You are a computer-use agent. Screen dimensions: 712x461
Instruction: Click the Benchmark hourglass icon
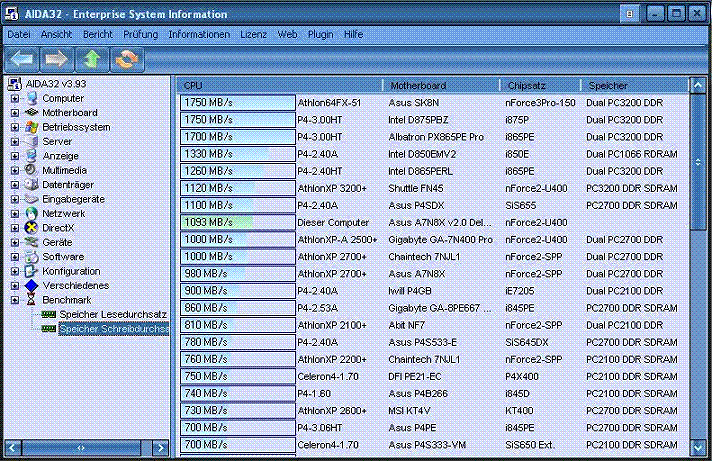31,300
